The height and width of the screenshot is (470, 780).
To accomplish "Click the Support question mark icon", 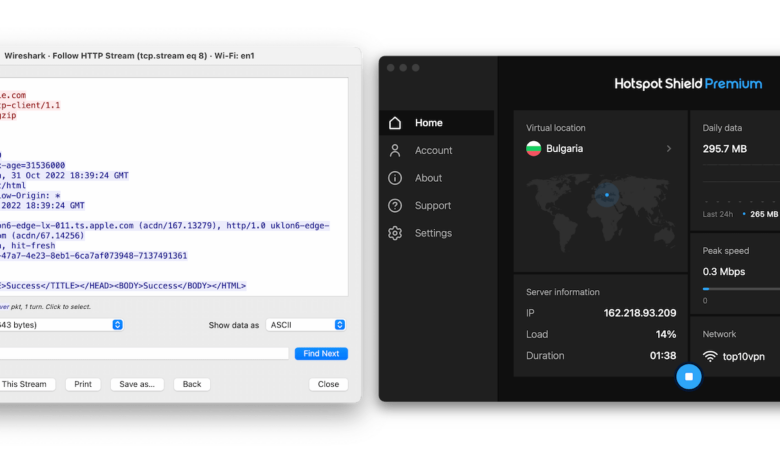I will [395, 205].
